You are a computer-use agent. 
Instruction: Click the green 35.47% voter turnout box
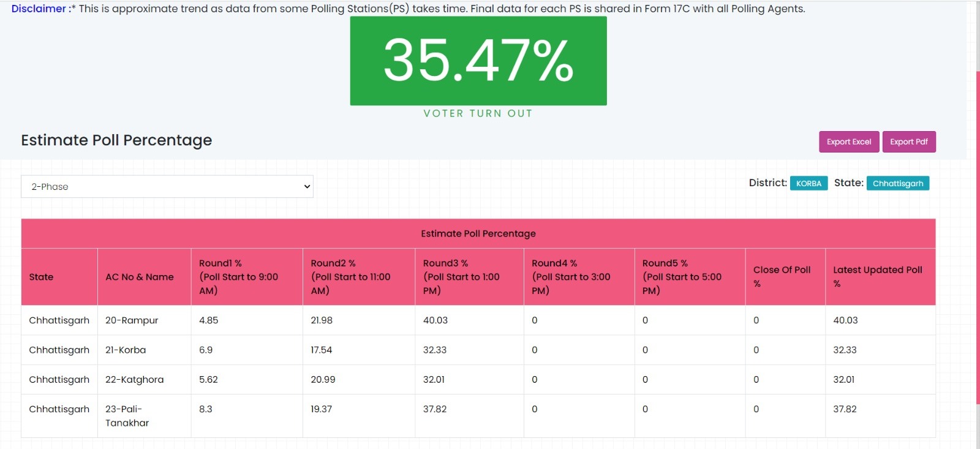click(x=478, y=61)
